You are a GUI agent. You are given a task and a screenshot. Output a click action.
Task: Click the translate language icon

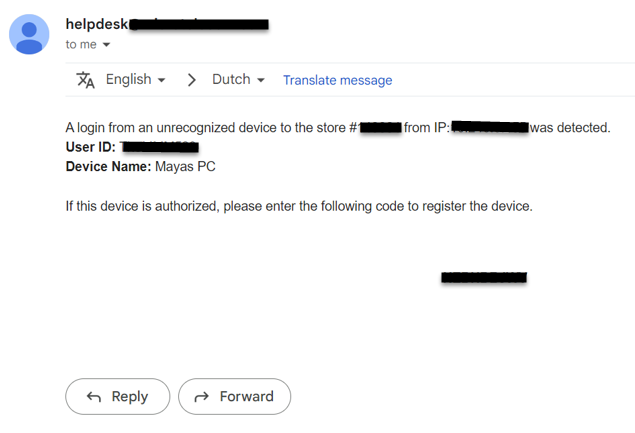pos(85,80)
